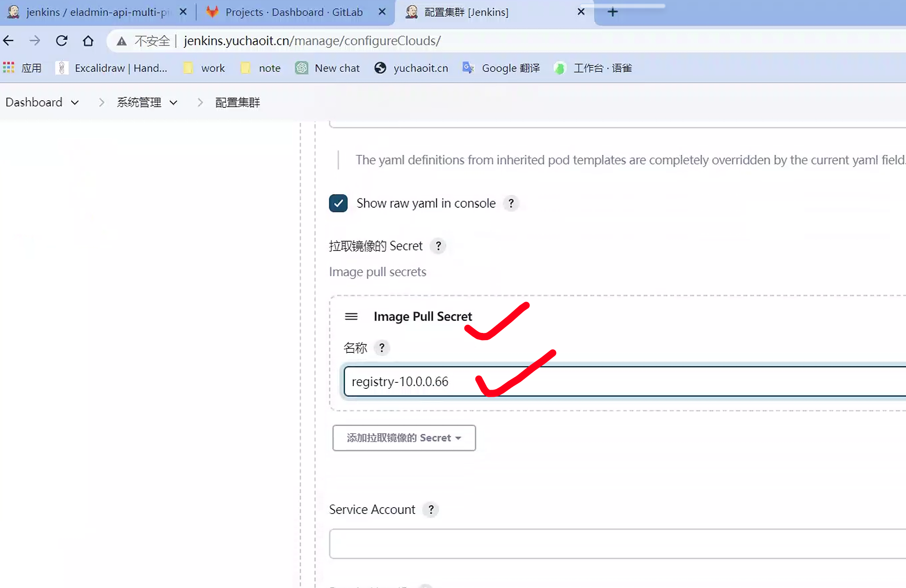
Task: Open help for Show raw yaml in console
Action: point(511,203)
